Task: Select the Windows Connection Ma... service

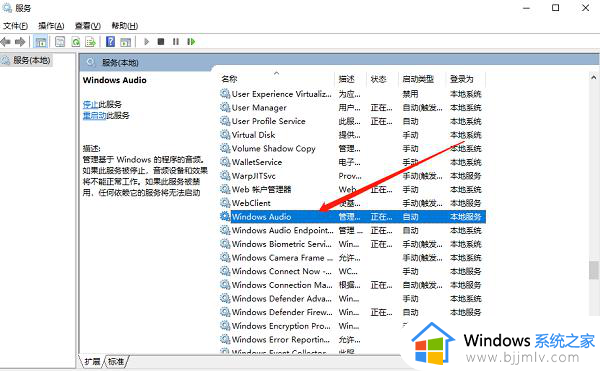Action: pos(352,285)
